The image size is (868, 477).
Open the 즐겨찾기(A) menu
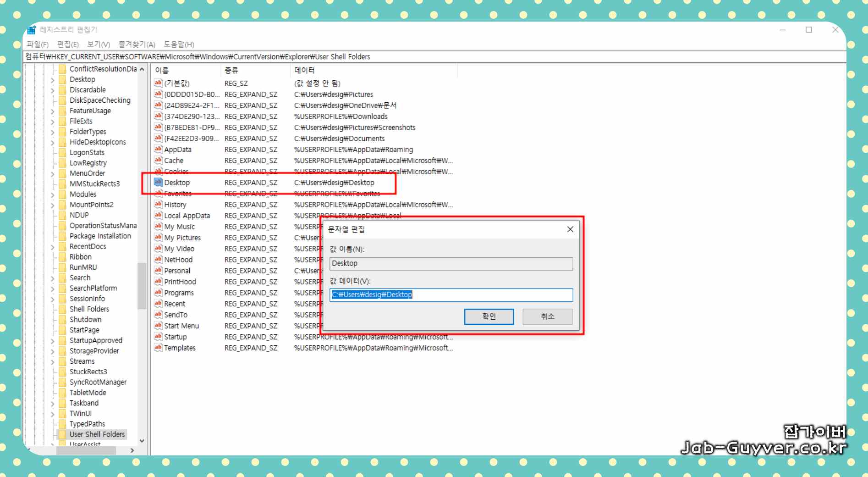(x=137, y=44)
